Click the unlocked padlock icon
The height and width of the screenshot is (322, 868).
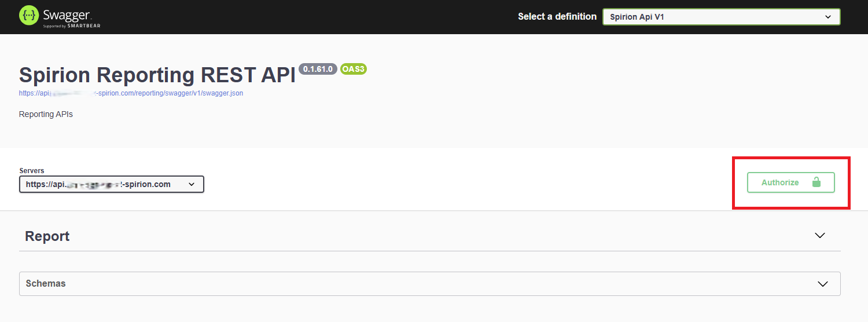pyautogui.click(x=816, y=182)
